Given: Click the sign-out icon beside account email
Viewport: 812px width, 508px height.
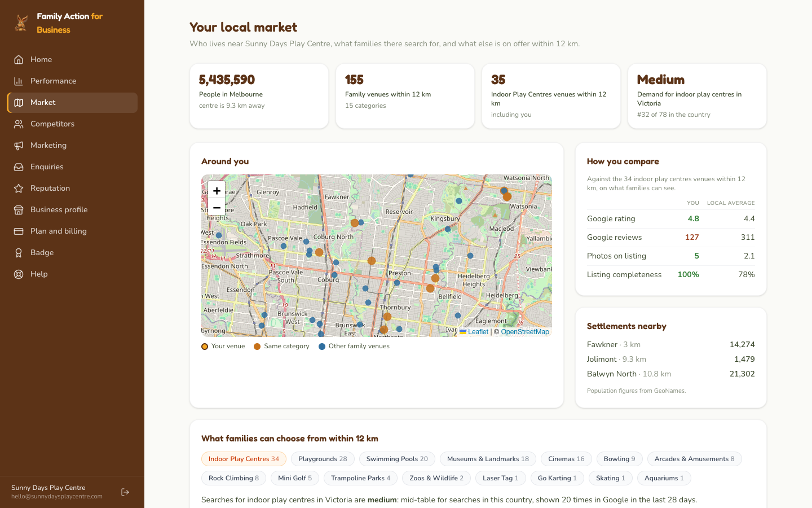Looking at the screenshot, I should point(125,492).
